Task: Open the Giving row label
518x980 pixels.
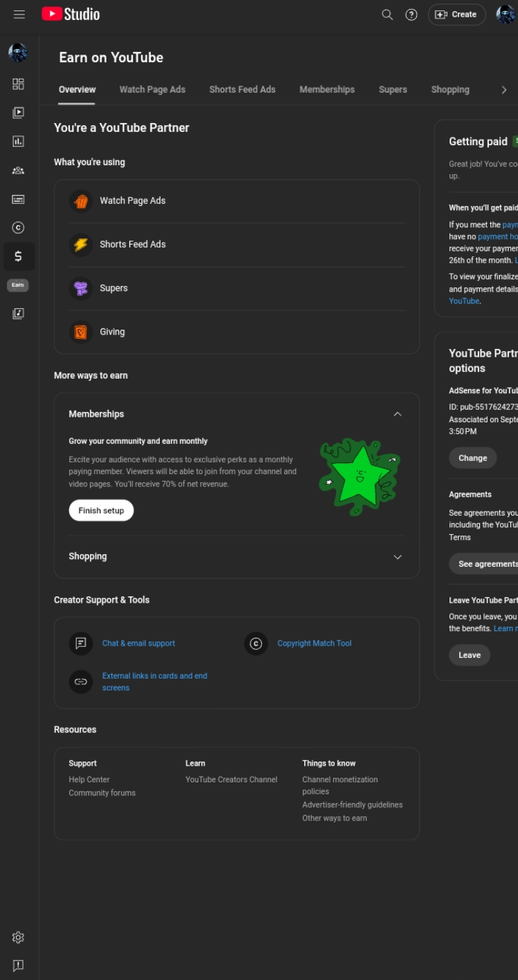Action: (x=112, y=332)
